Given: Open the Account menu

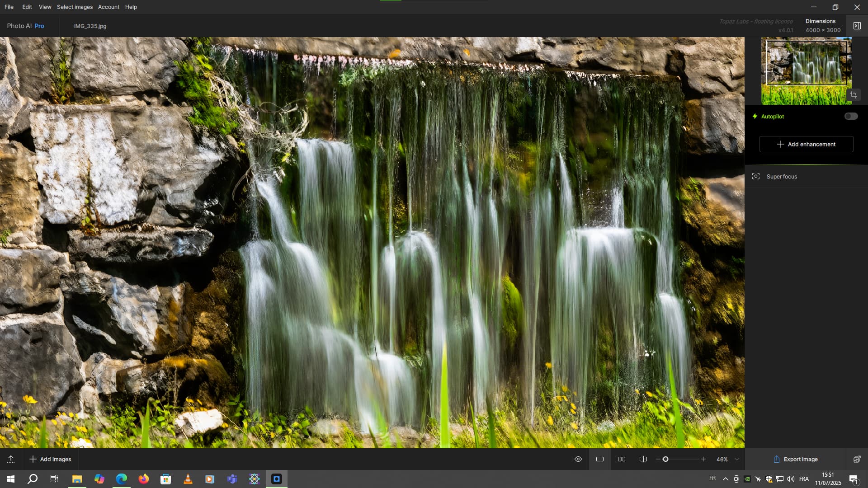Looking at the screenshot, I should 108,7.
